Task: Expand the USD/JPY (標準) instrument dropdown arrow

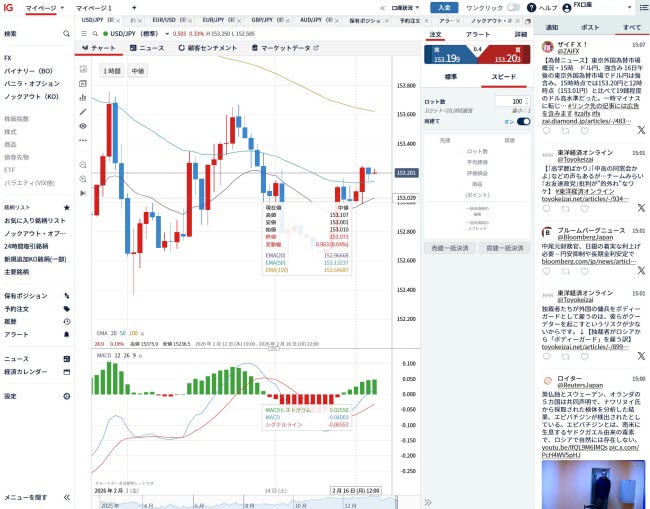Action: [x=167, y=34]
